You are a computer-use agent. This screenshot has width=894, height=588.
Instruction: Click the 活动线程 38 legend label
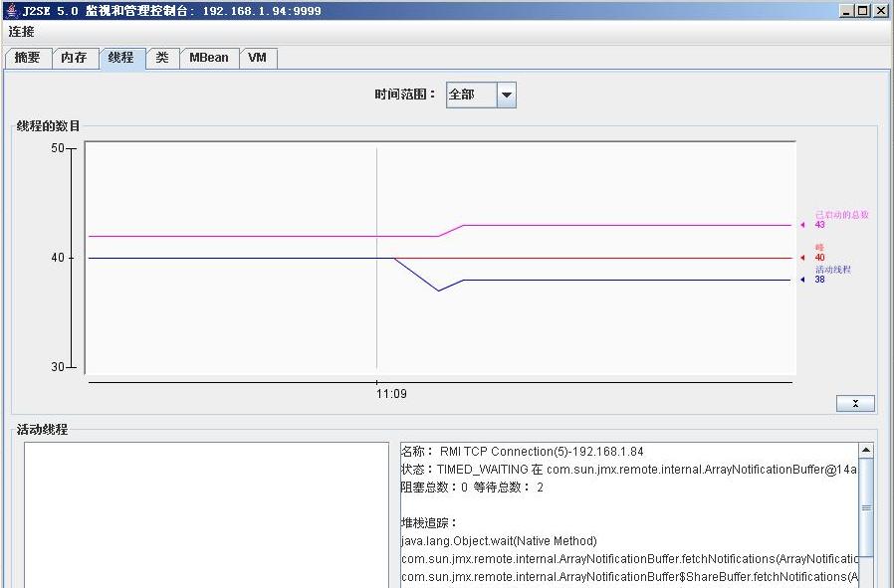(x=832, y=274)
